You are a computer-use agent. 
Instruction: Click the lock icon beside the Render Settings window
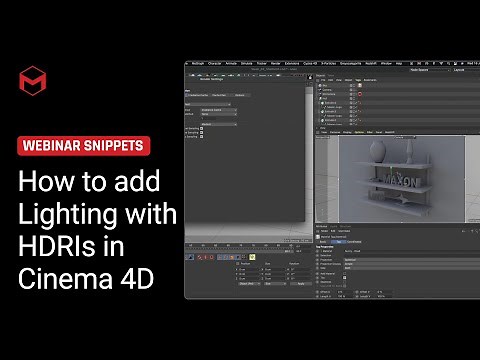pos(310,78)
